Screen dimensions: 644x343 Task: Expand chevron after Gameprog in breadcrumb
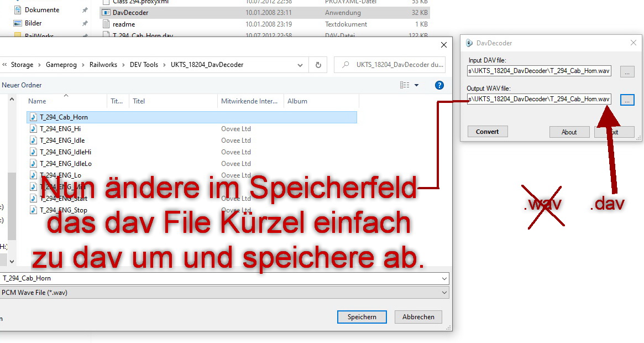(83, 65)
